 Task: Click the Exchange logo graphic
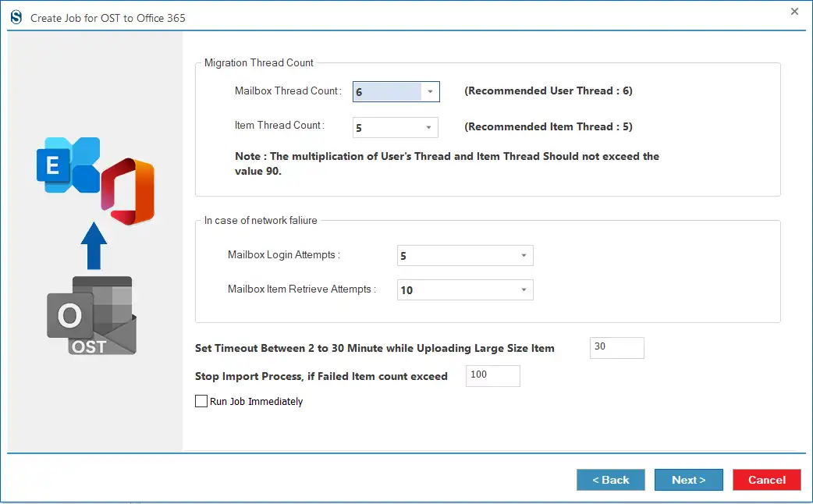tap(69, 165)
